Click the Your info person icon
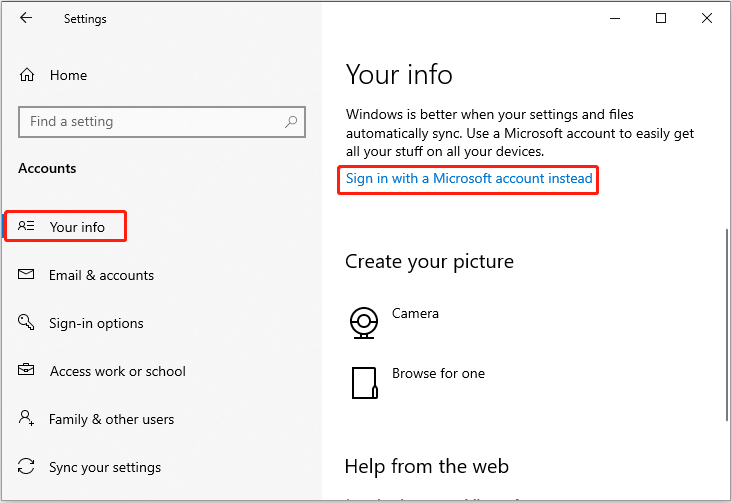 click(26, 226)
